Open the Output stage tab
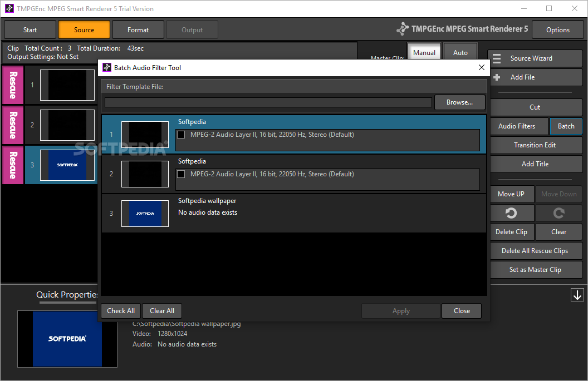The width and height of the screenshot is (588, 381). [192, 29]
